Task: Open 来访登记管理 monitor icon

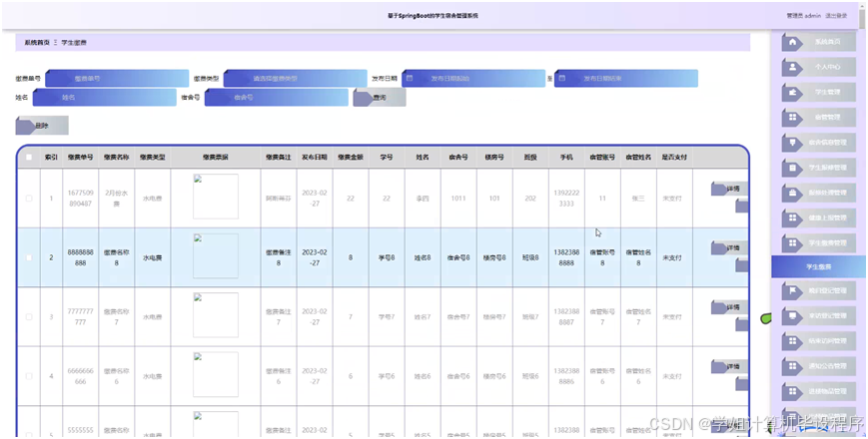Action: [793, 316]
